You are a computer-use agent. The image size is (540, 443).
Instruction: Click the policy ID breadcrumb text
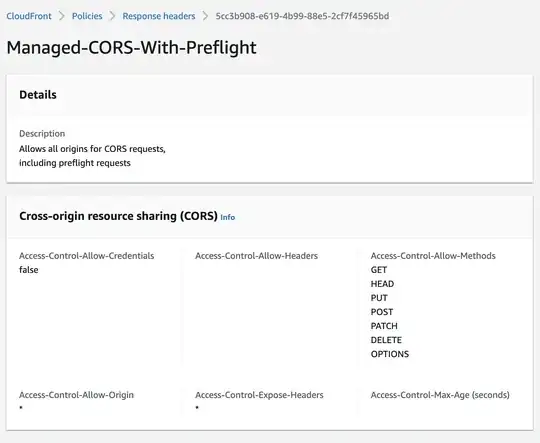(302, 16)
